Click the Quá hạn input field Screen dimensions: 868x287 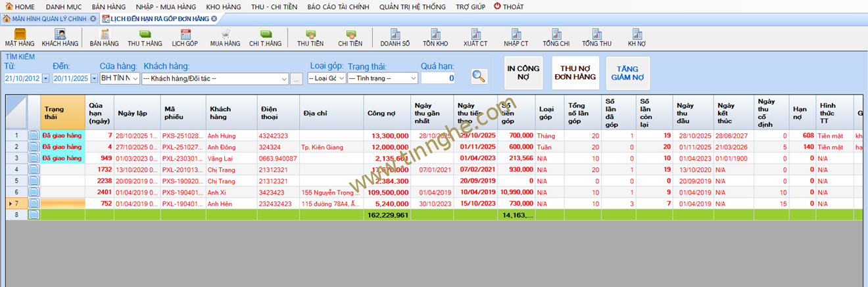[437, 79]
